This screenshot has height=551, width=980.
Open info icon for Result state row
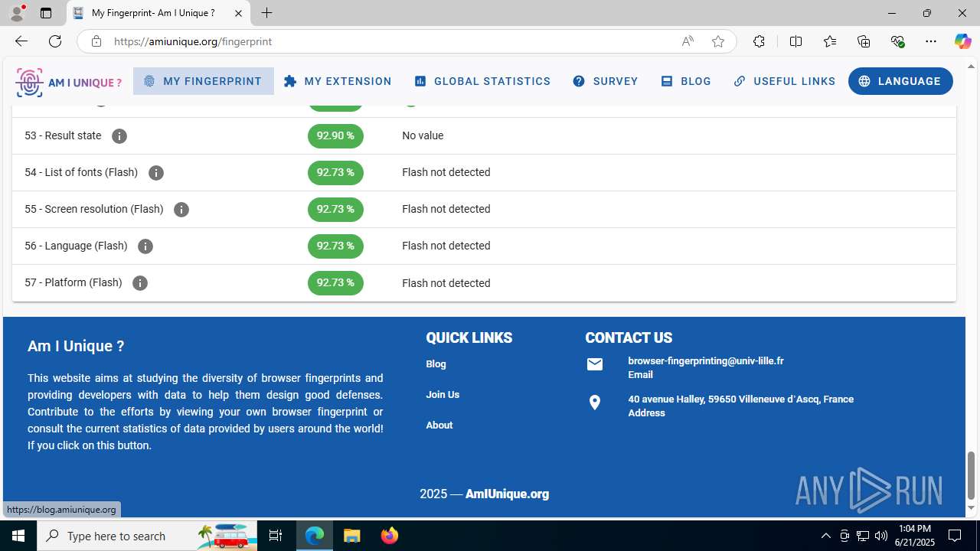point(119,136)
